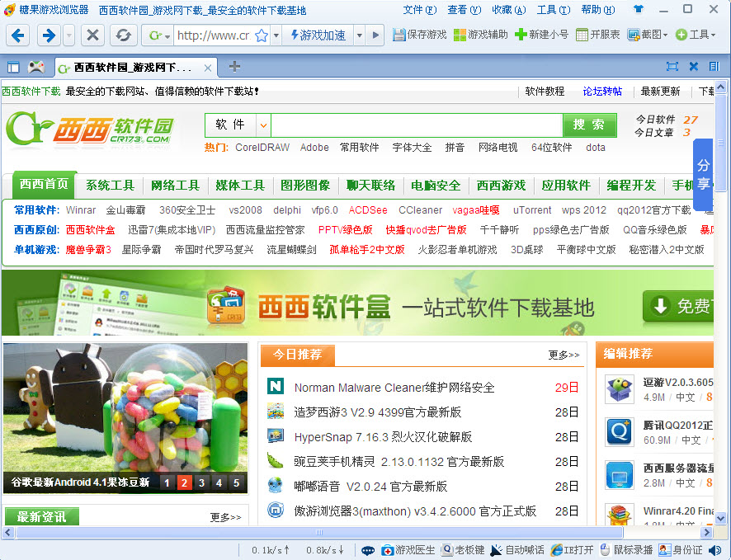Open the 收藏(A) menu
This screenshot has height=560, width=731.
(x=508, y=10)
